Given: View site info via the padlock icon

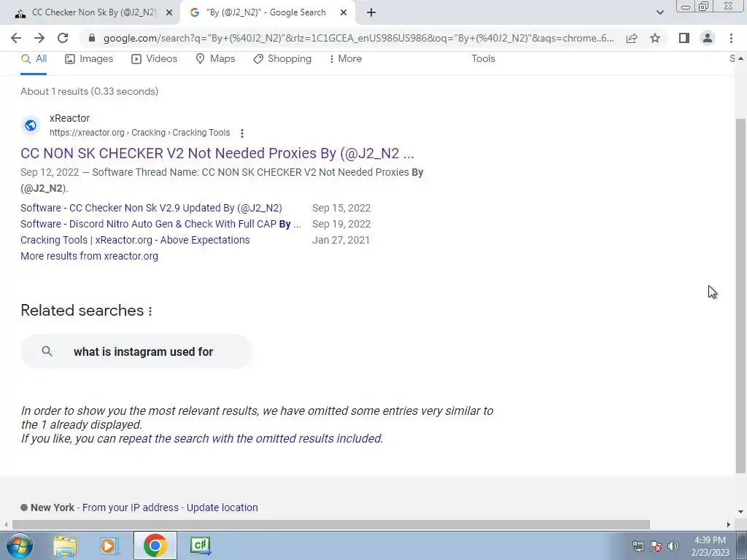Looking at the screenshot, I should coord(93,38).
